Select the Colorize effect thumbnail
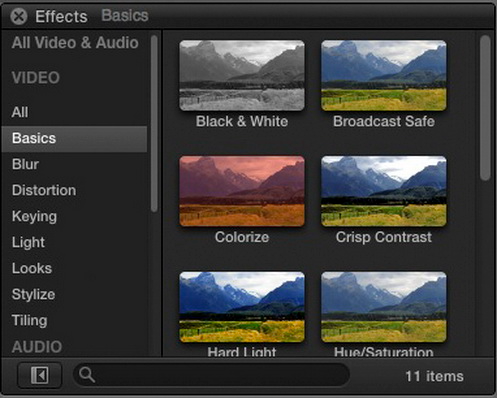The image size is (497, 398). (242, 191)
